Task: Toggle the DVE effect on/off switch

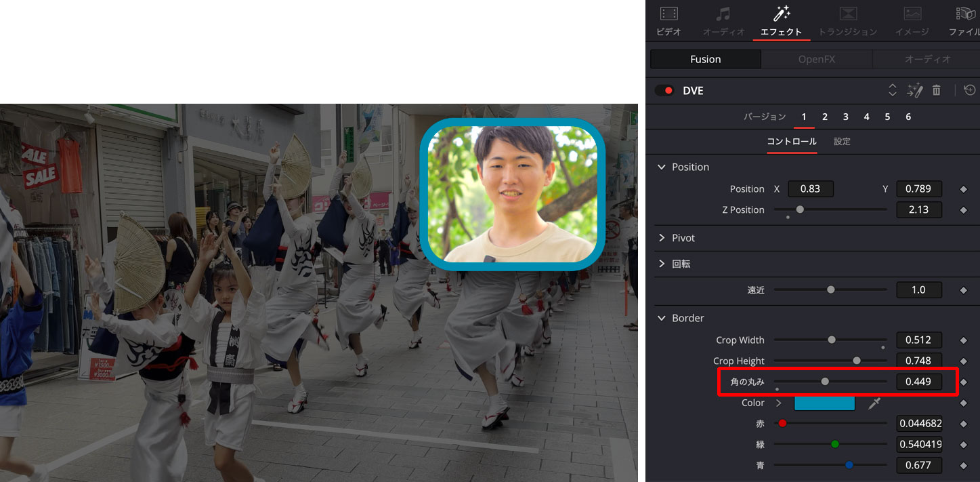Action: pos(664,91)
